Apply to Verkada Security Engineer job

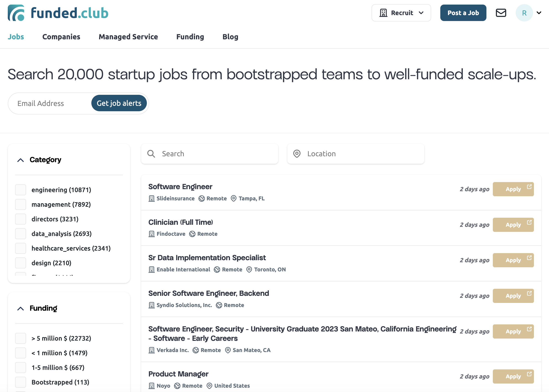tap(513, 331)
